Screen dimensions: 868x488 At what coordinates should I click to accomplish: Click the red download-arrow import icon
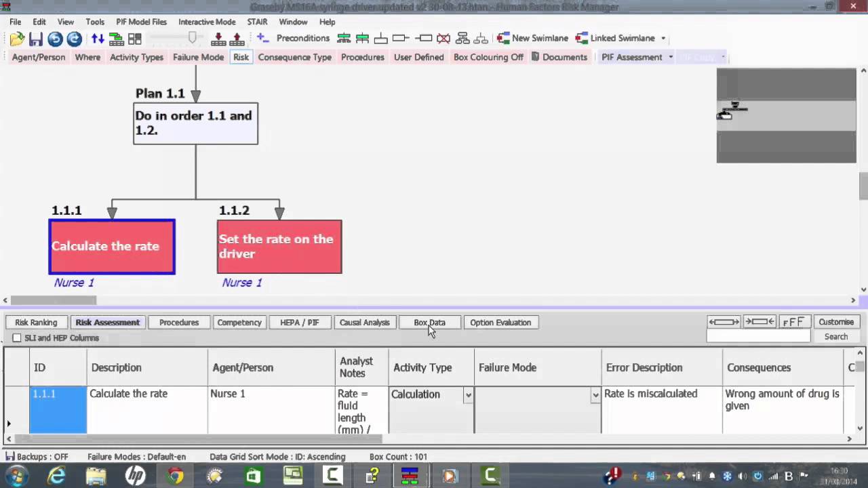[x=218, y=39]
